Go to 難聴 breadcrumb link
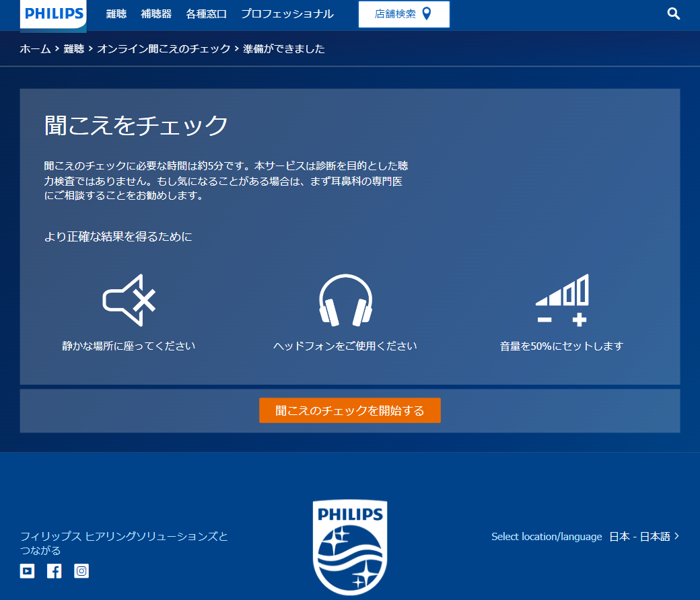Viewport: 700px width, 600px height. (x=73, y=48)
